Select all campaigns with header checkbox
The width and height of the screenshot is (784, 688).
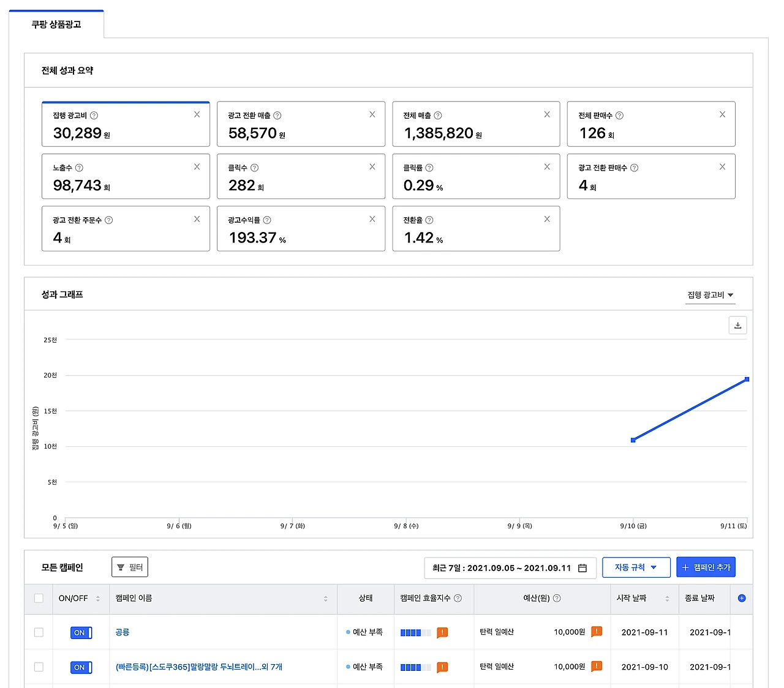pos(39,598)
